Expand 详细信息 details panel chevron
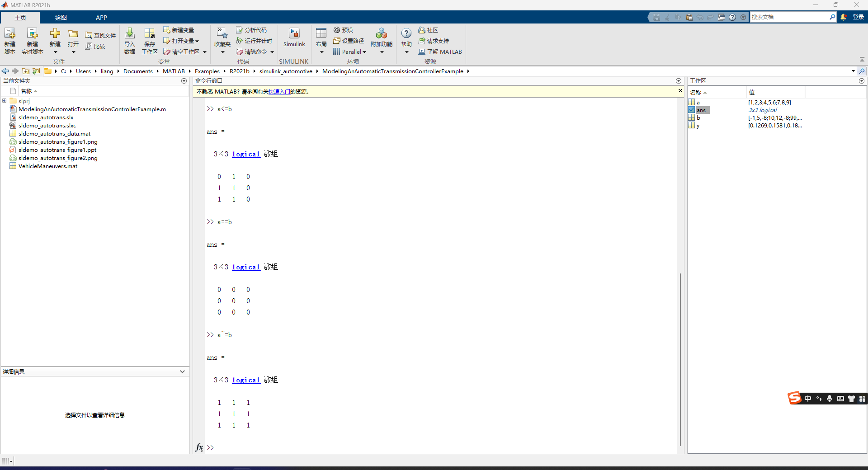This screenshot has height=470, width=868. click(183, 371)
